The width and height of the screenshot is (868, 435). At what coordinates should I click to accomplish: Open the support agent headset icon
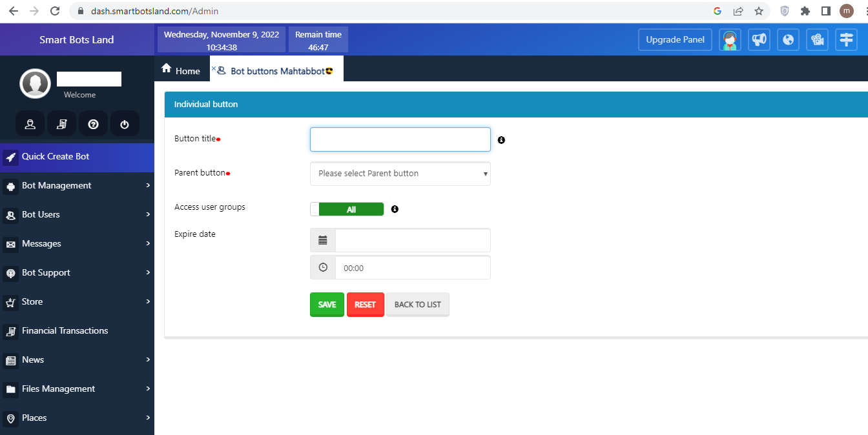(730, 39)
